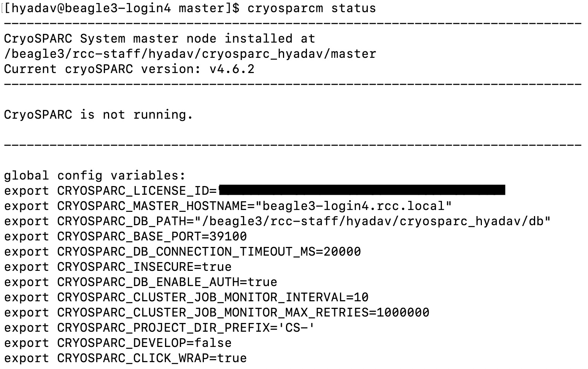Click the CRYOSPARC_DB_ENABLE_AUTH=true line
The height and width of the screenshot is (369, 588).
167,282
